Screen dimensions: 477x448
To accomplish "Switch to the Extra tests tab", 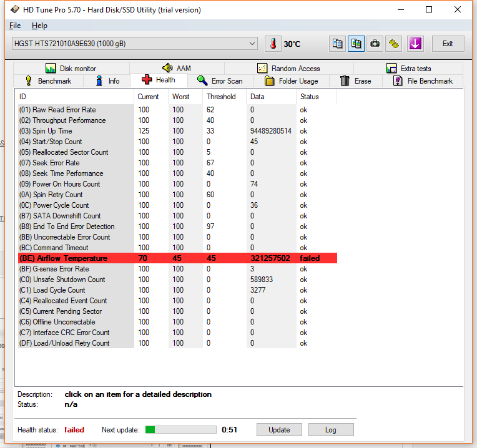I will click(x=408, y=69).
